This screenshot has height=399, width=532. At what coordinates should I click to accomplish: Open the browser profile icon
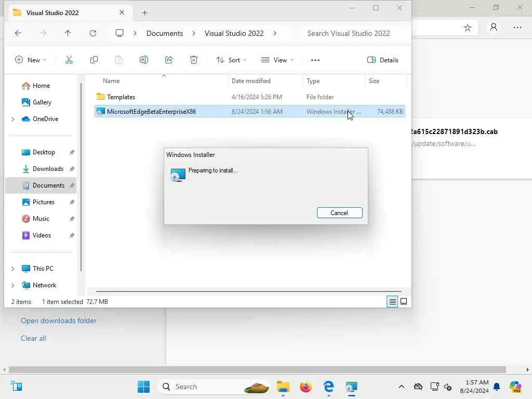[494, 27]
